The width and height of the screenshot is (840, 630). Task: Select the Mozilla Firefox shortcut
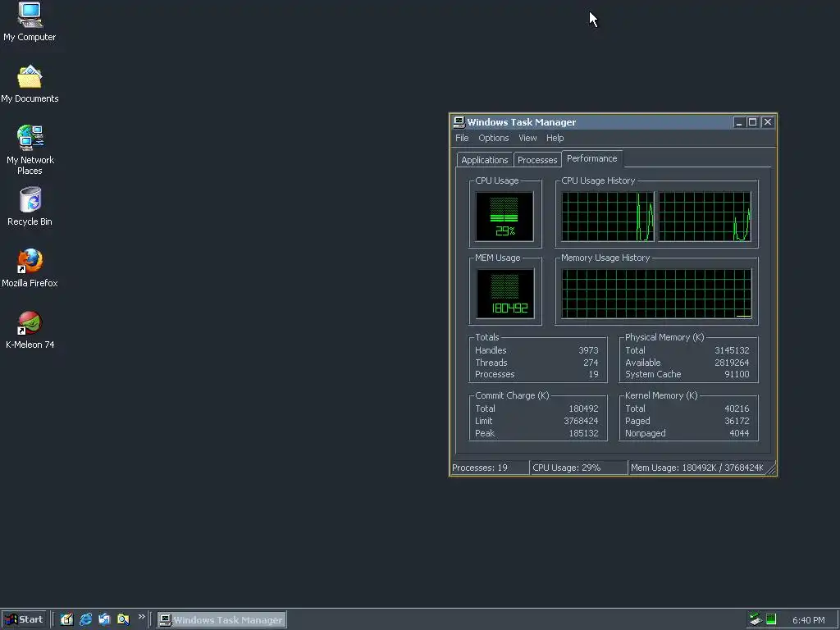(x=30, y=268)
